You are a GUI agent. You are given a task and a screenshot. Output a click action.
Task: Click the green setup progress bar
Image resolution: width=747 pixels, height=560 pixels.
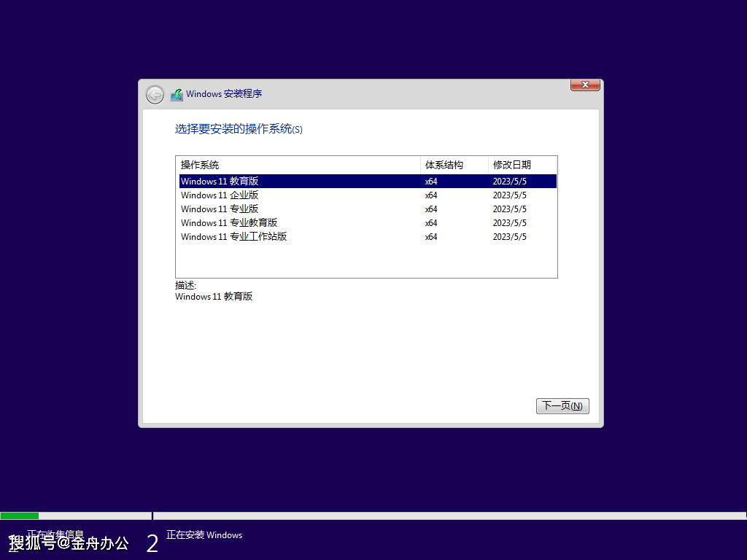pos(20,516)
